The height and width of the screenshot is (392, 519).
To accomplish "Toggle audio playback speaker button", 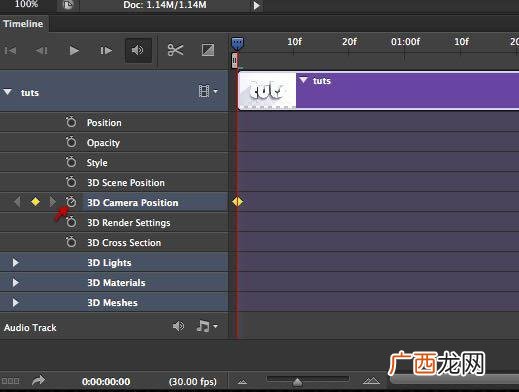I will tap(138, 50).
